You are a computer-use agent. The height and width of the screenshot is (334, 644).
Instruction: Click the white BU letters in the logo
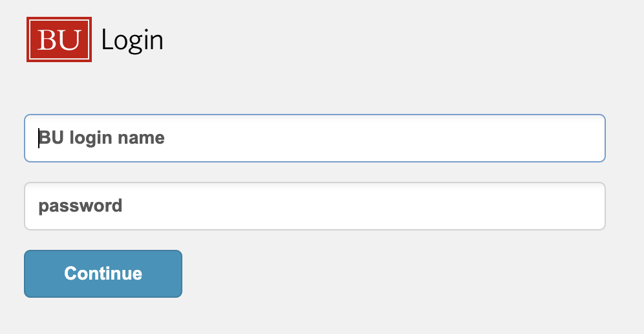click(x=59, y=40)
